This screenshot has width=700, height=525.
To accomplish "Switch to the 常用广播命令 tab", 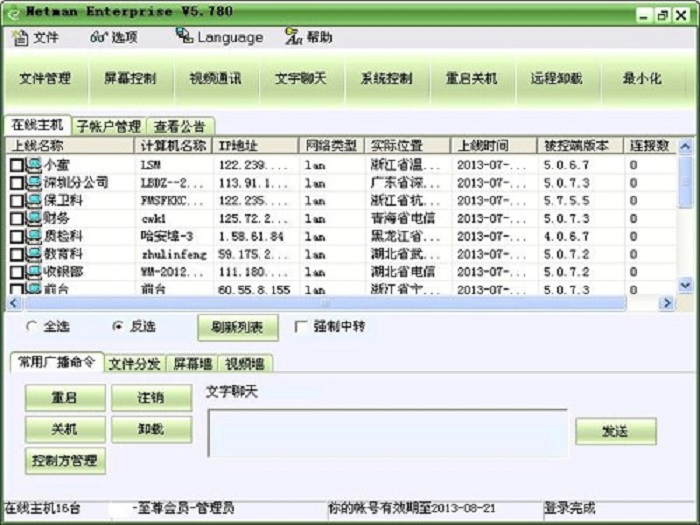I will click(x=57, y=362).
